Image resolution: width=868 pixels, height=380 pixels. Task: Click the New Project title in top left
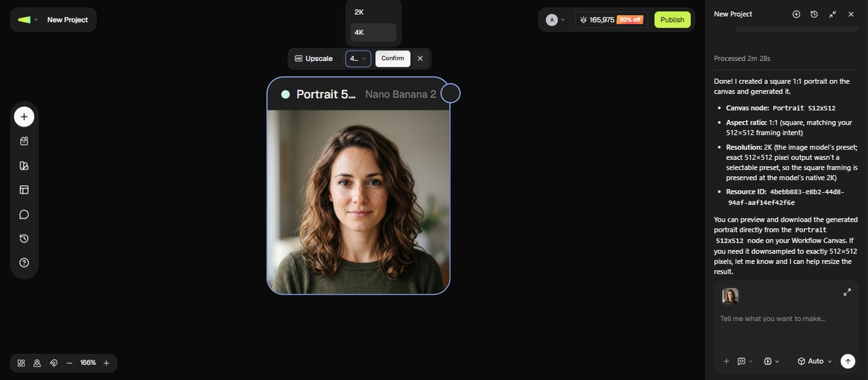pos(68,20)
